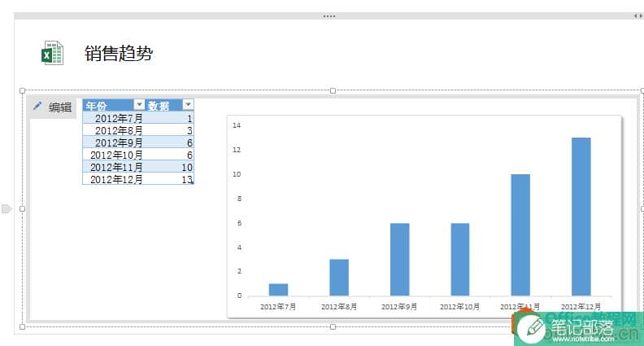
Task: Open the 年份 column filter dropdown
Action: click(x=139, y=105)
